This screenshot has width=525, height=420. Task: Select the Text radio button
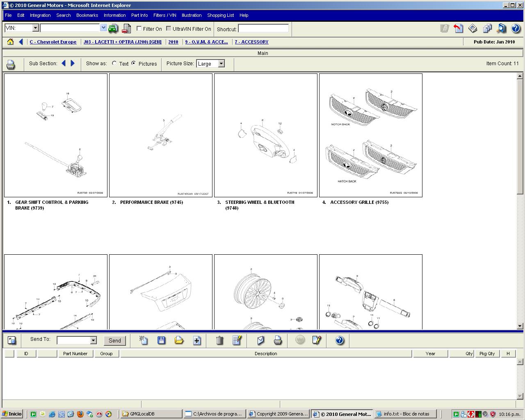coord(114,63)
